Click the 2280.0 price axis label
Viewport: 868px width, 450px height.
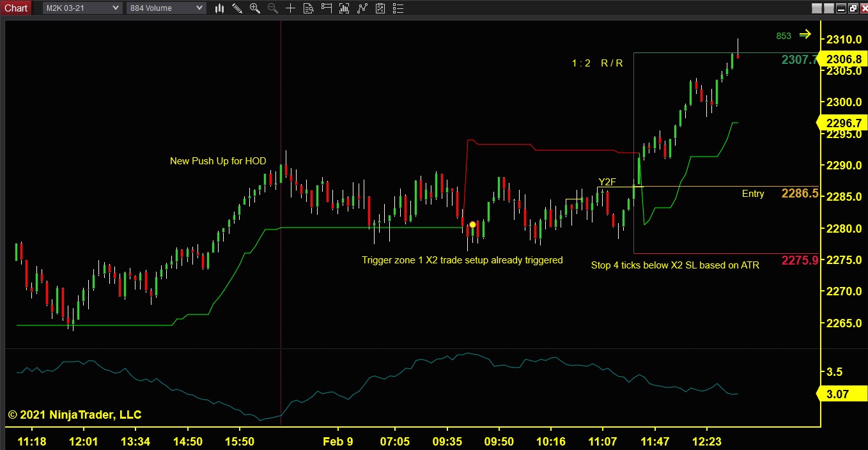pos(844,229)
